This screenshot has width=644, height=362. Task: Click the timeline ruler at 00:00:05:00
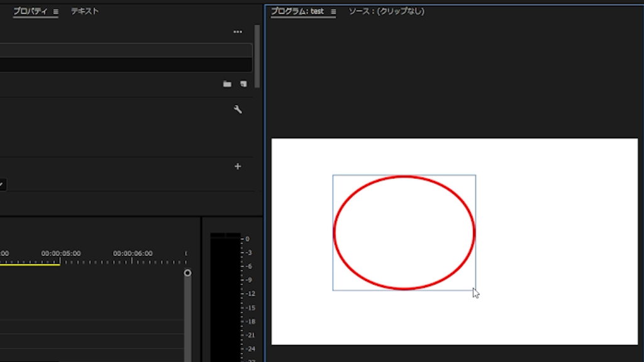[x=61, y=254]
